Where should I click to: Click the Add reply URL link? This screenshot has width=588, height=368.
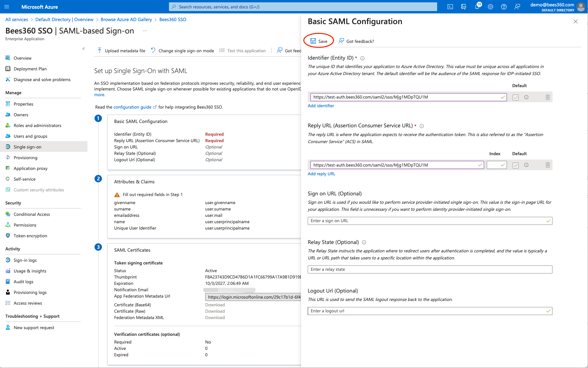pos(321,174)
